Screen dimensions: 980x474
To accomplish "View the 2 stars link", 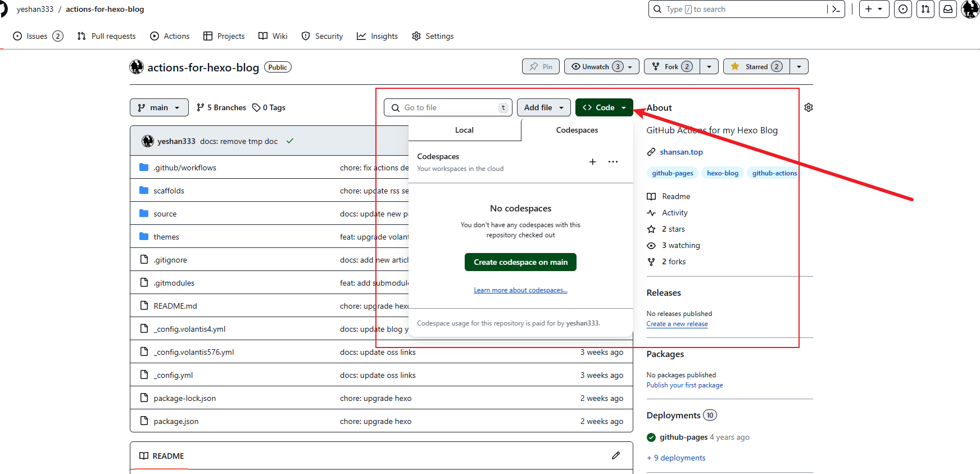I will [x=666, y=229].
